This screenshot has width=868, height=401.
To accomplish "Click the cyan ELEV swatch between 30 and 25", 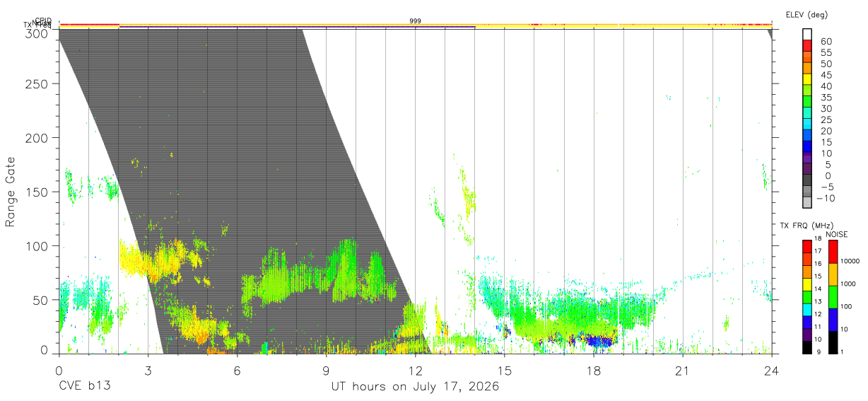I will [x=807, y=113].
